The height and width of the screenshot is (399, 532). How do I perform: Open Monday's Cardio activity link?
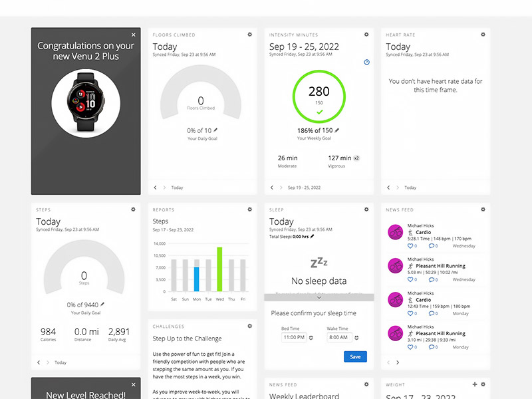tap(424, 300)
